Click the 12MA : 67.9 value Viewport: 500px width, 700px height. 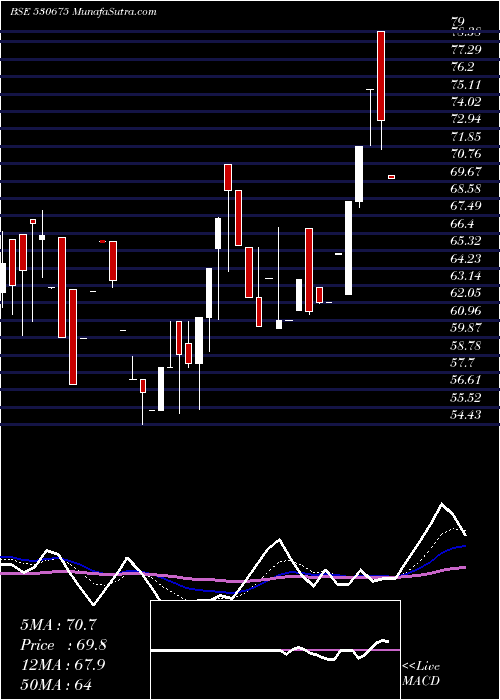62,665
